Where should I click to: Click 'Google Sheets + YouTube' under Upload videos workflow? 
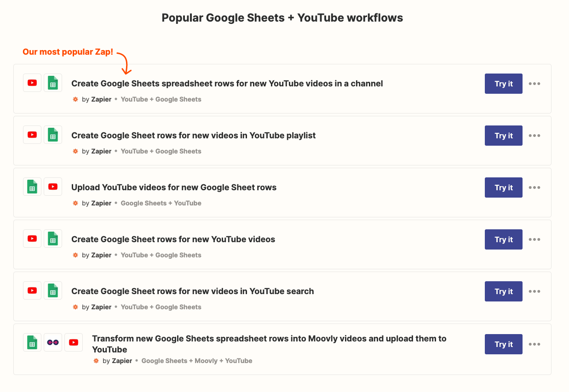point(161,203)
